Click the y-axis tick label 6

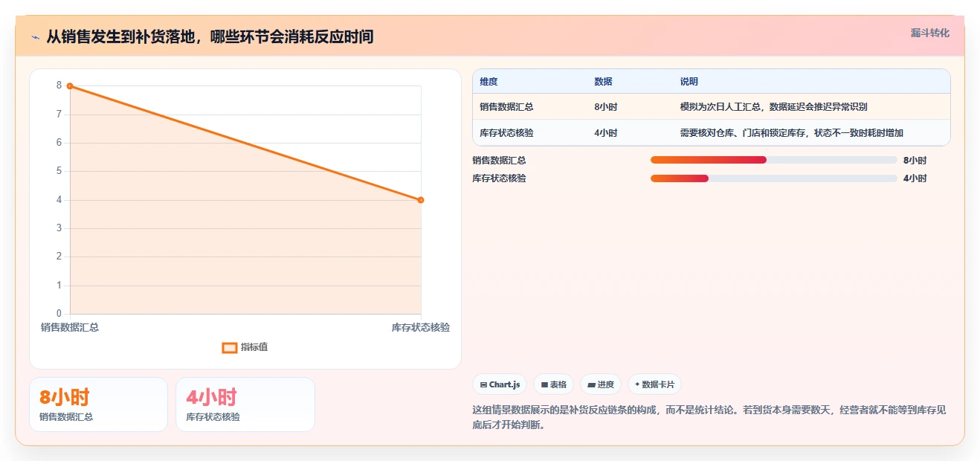[x=59, y=143]
